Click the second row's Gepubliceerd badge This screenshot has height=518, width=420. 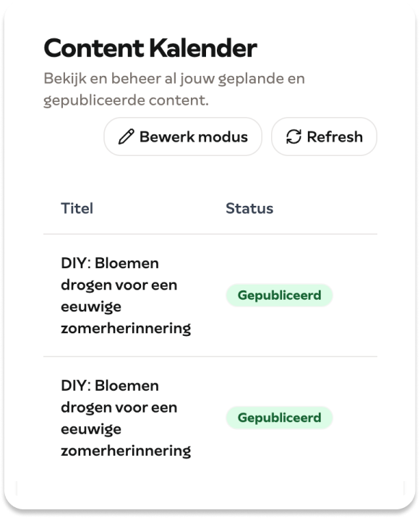[279, 418]
